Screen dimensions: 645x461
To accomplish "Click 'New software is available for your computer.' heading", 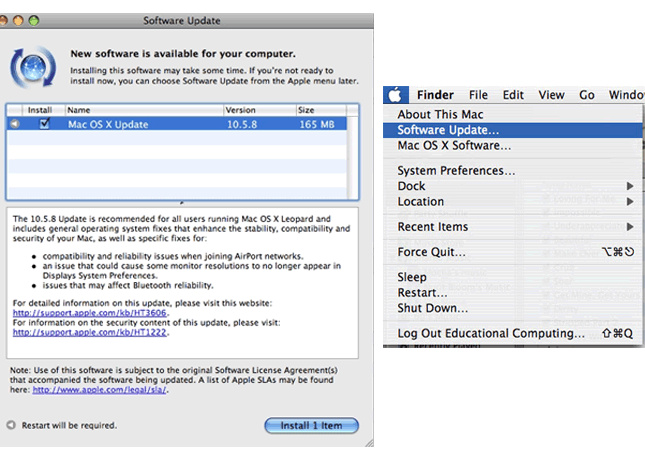I will click(183, 53).
